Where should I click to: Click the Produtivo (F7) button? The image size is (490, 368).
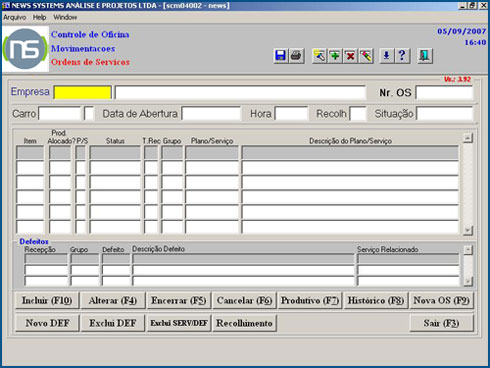[310, 301]
